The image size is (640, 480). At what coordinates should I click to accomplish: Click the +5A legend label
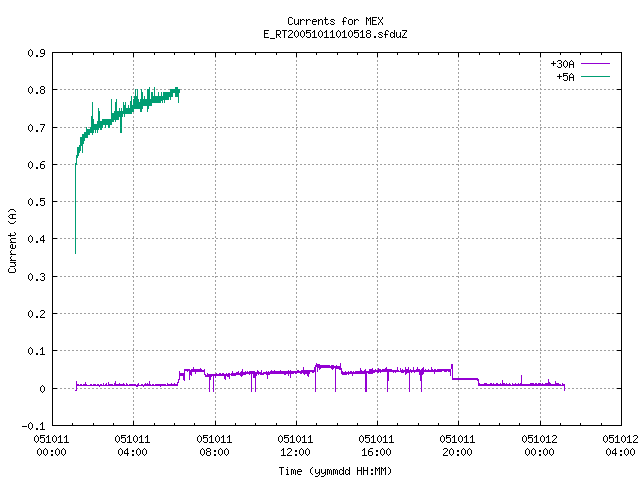(x=565, y=77)
